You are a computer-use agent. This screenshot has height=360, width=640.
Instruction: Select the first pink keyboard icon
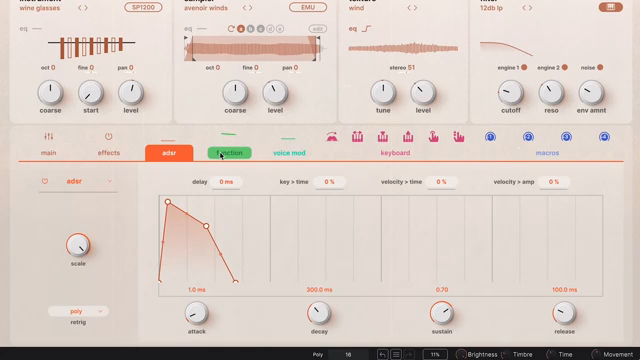point(332,137)
